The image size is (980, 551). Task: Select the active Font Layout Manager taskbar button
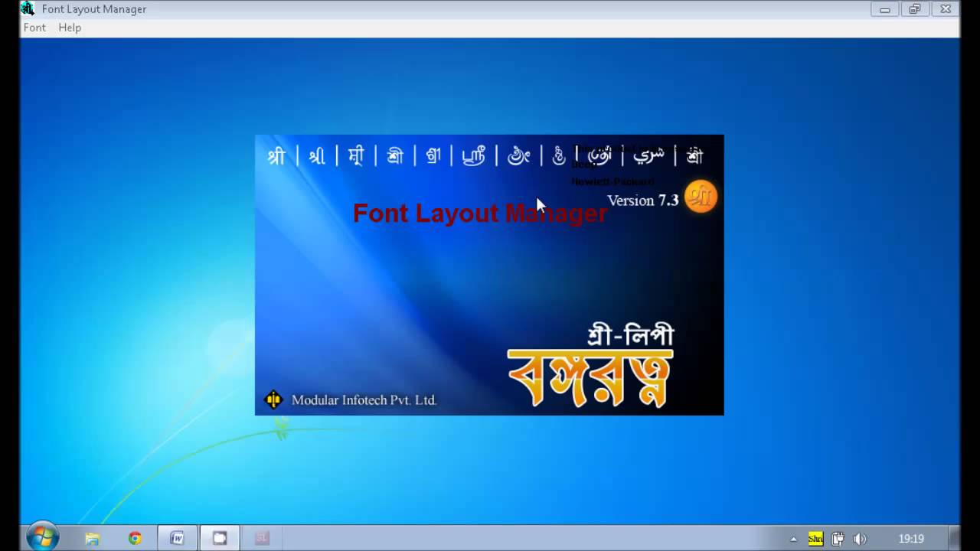point(220,539)
